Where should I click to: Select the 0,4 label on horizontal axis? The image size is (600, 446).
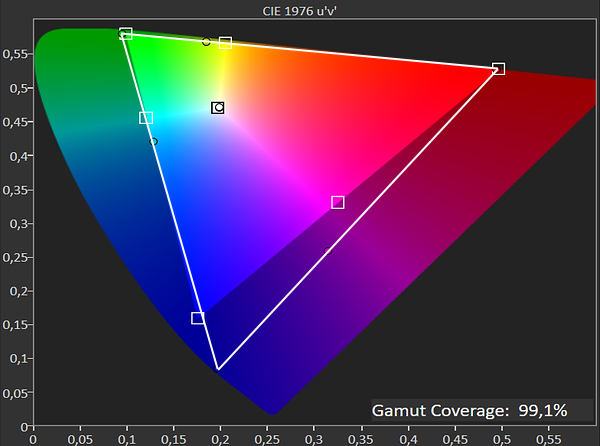point(408,439)
